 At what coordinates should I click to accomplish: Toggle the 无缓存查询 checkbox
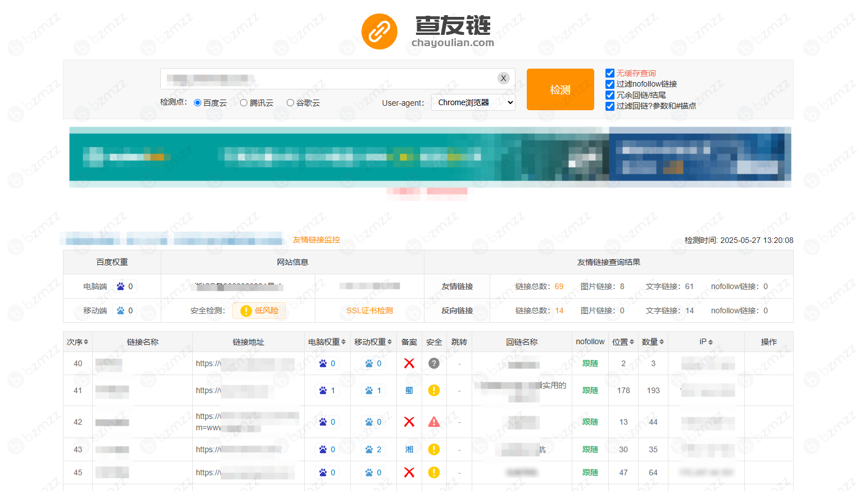pos(610,73)
